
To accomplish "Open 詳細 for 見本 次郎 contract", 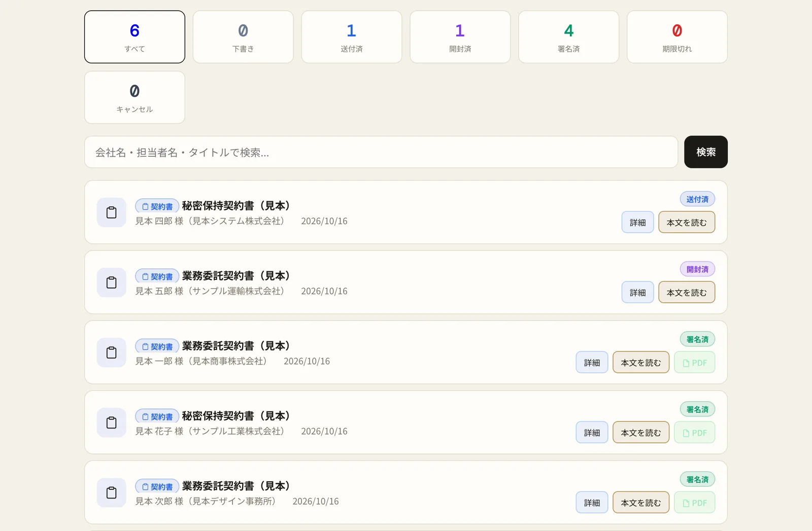I will (592, 502).
